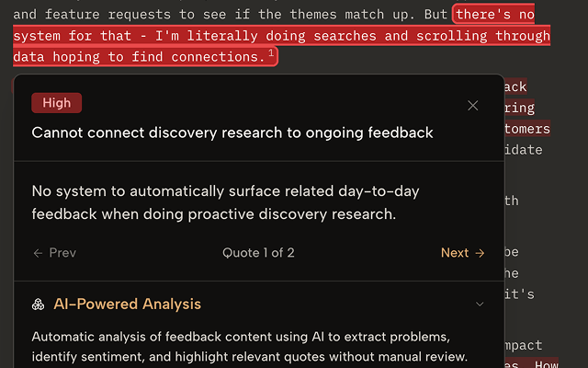Viewport: 588px width, 368px height.
Task: Click the AI-Powered Analysis icon
Action: click(x=38, y=305)
